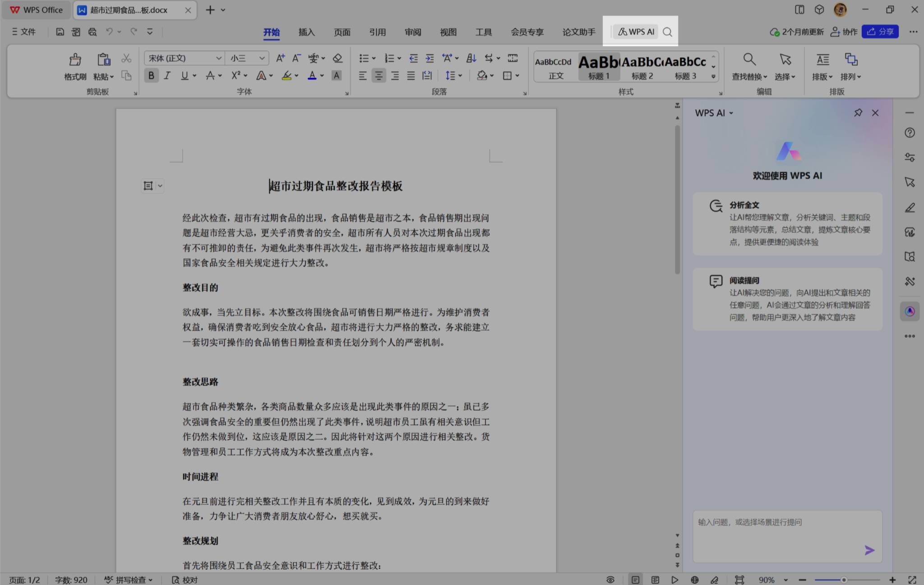Click the 分享 share button
This screenshot has width=924, height=585.
[880, 32]
